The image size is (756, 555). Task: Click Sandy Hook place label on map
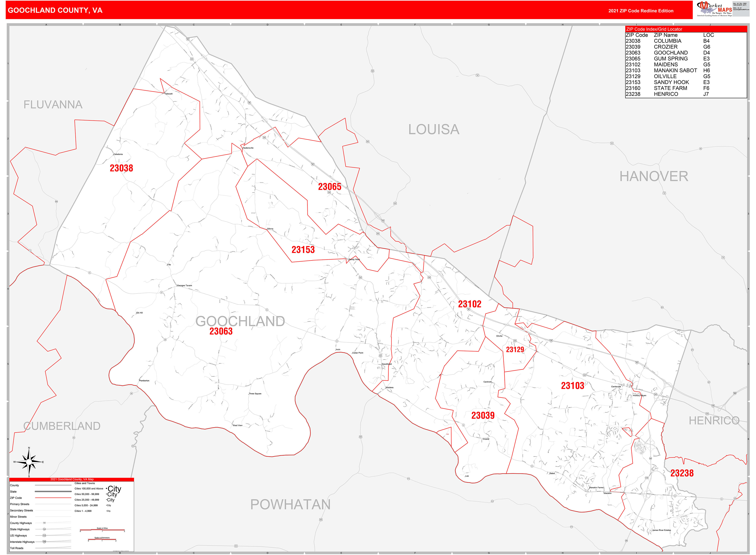(x=354, y=259)
